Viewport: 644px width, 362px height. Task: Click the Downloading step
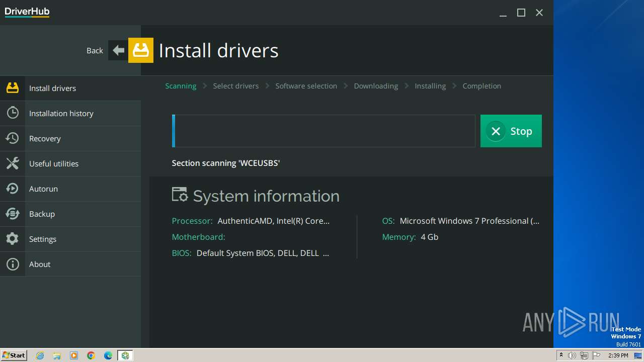[376, 86]
